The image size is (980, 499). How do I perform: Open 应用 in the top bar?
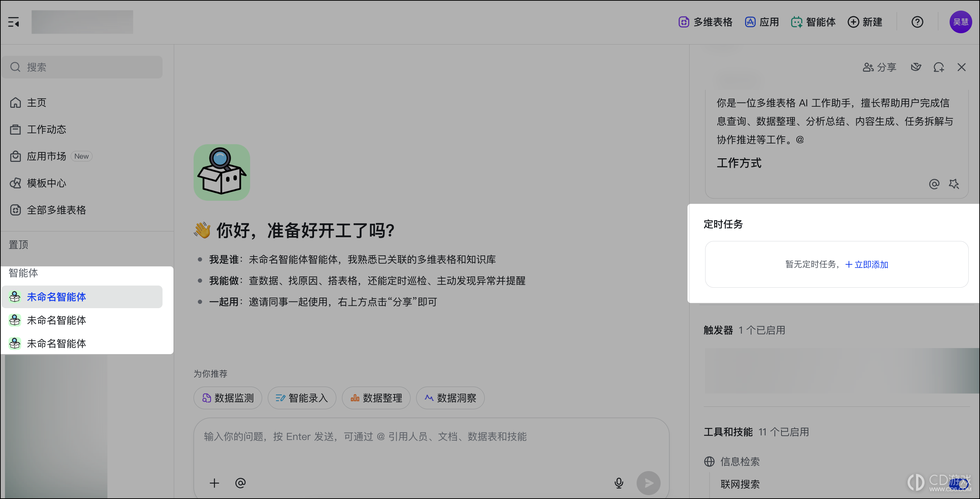pos(762,22)
